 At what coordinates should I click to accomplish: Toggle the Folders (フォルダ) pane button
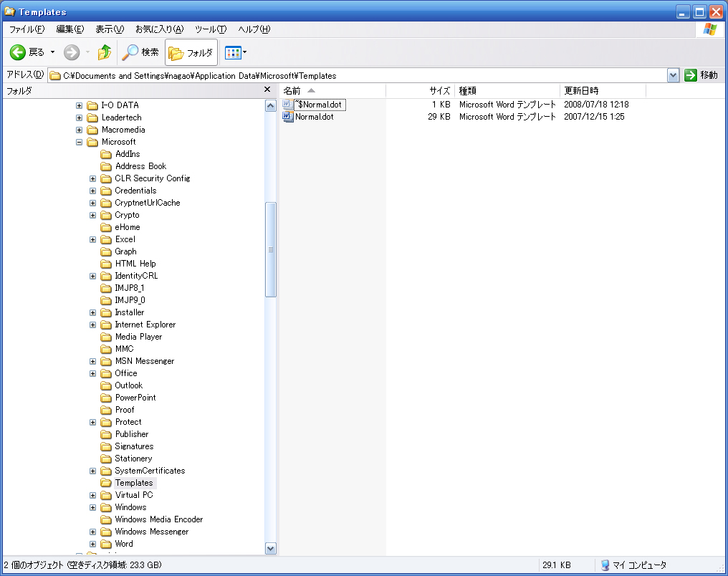click(191, 53)
